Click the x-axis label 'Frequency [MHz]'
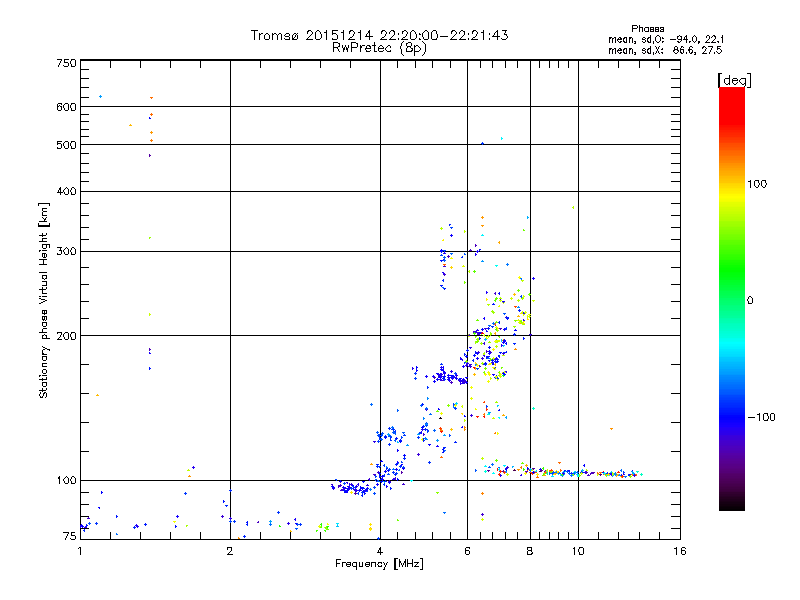Image resolution: width=800 pixels, height=600 pixels. (x=379, y=564)
